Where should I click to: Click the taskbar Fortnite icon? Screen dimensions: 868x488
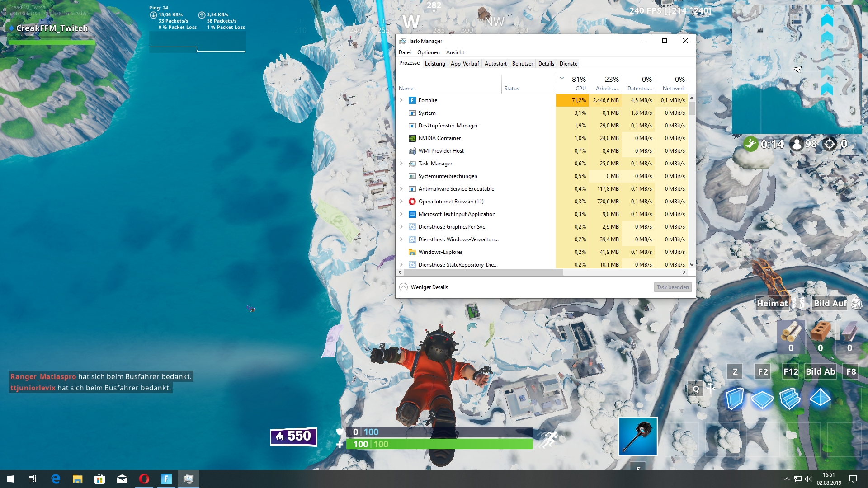click(x=166, y=479)
